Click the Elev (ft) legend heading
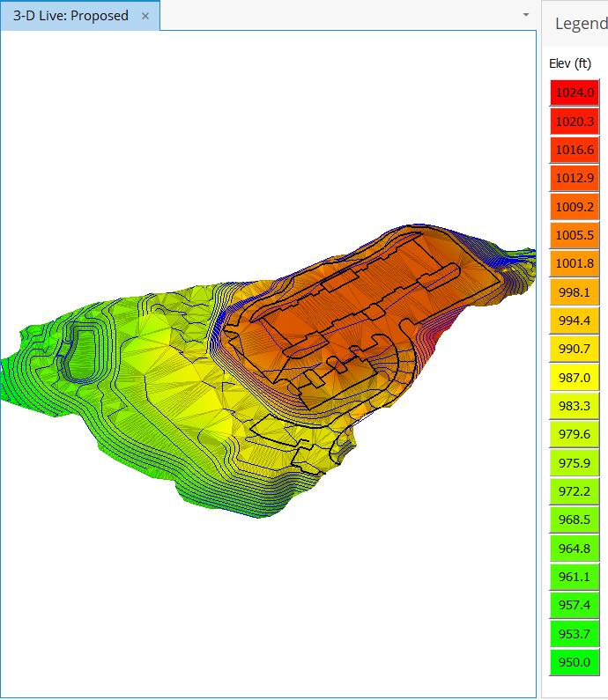The image size is (608, 700). coord(570,63)
